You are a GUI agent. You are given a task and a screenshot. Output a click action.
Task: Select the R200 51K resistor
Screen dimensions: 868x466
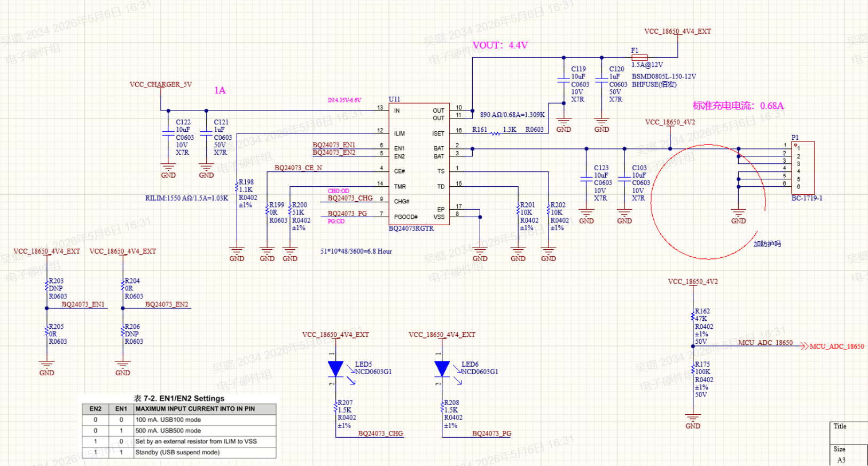coord(290,210)
